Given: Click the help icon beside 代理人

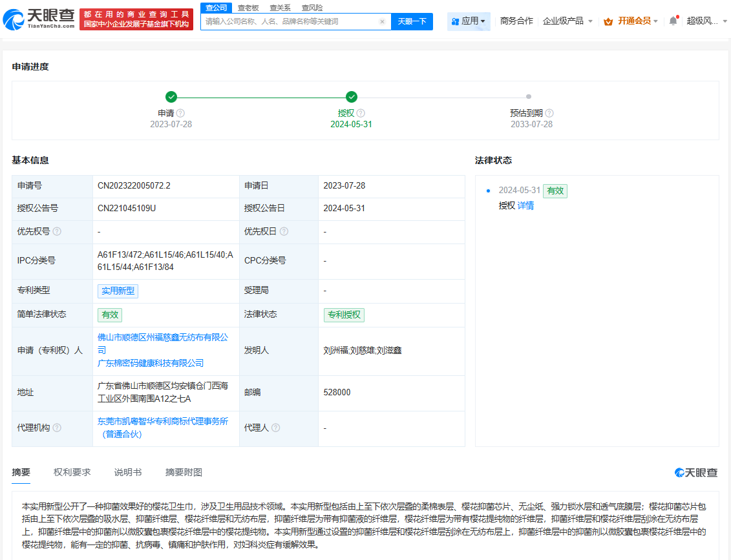Looking at the screenshot, I should click(276, 427).
